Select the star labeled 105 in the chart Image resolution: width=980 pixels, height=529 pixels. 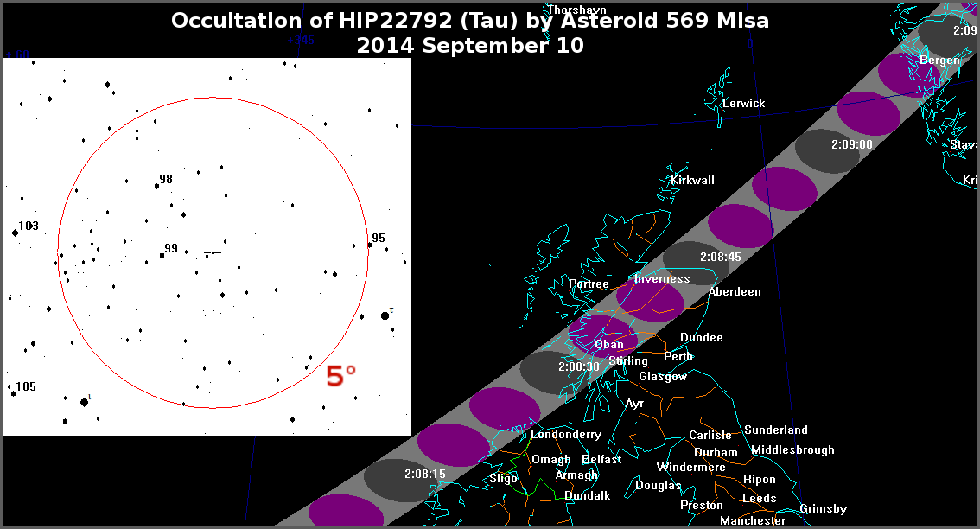coord(13,393)
